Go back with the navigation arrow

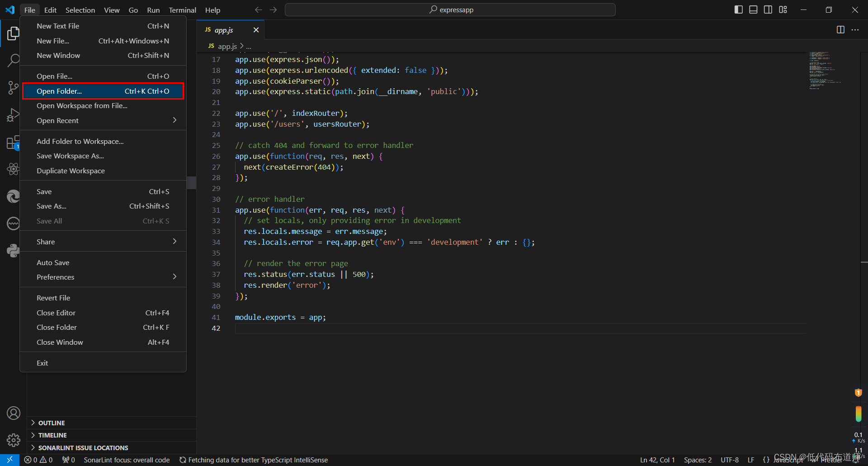coord(259,10)
